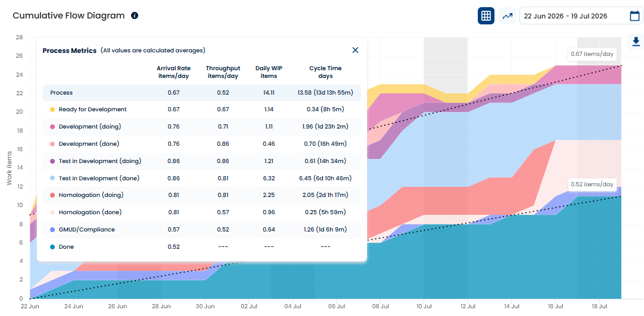Click the Process cycle time 13.58 (13d 13h 55m)
644x316 pixels.
click(325, 93)
